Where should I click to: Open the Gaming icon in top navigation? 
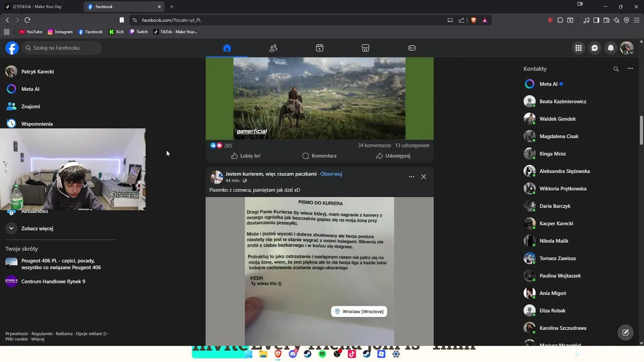pos(412,48)
